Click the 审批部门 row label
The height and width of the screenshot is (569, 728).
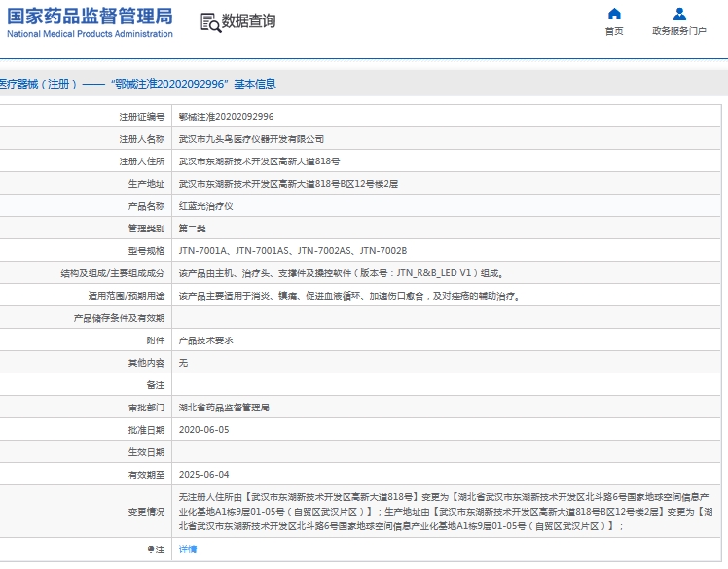(x=146, y=408)
